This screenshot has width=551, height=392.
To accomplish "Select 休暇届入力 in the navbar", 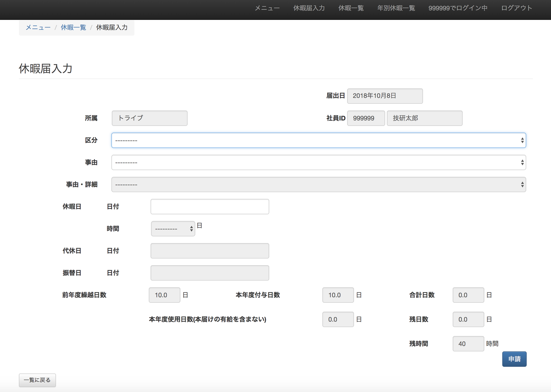I will click(309, 8).
